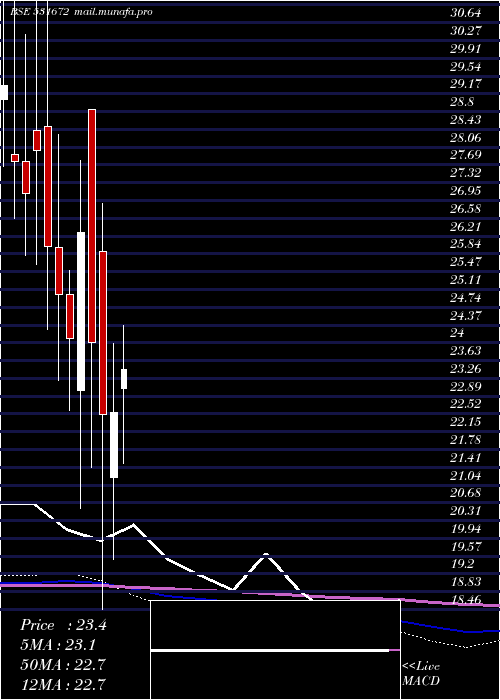
Task: Click the <<Live MACD label
Action: click(x=421, y=674)
